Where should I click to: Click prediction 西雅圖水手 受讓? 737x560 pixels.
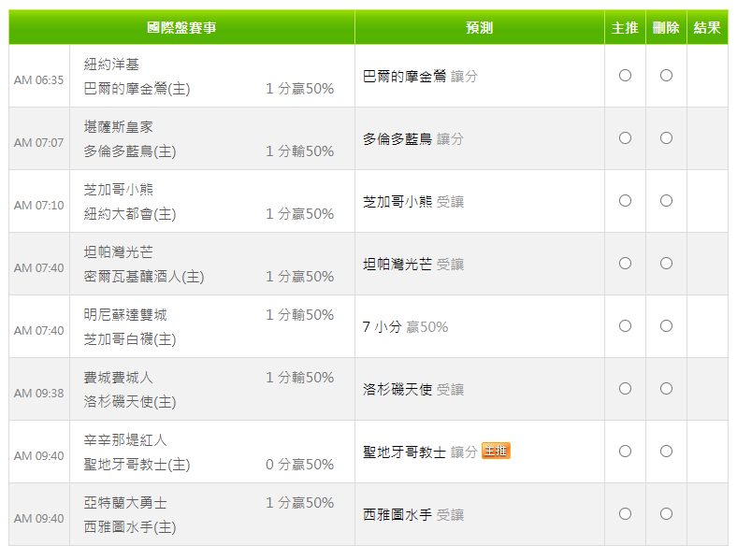click(413, 514)
